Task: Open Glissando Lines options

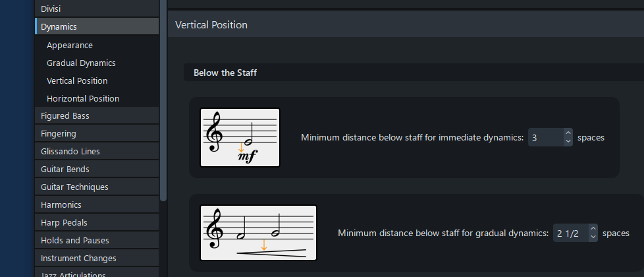Action: [x=70, y=152]
